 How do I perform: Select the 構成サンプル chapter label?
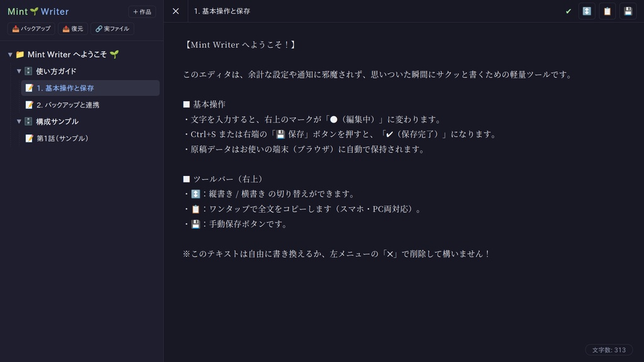click(x=57, y=121)
